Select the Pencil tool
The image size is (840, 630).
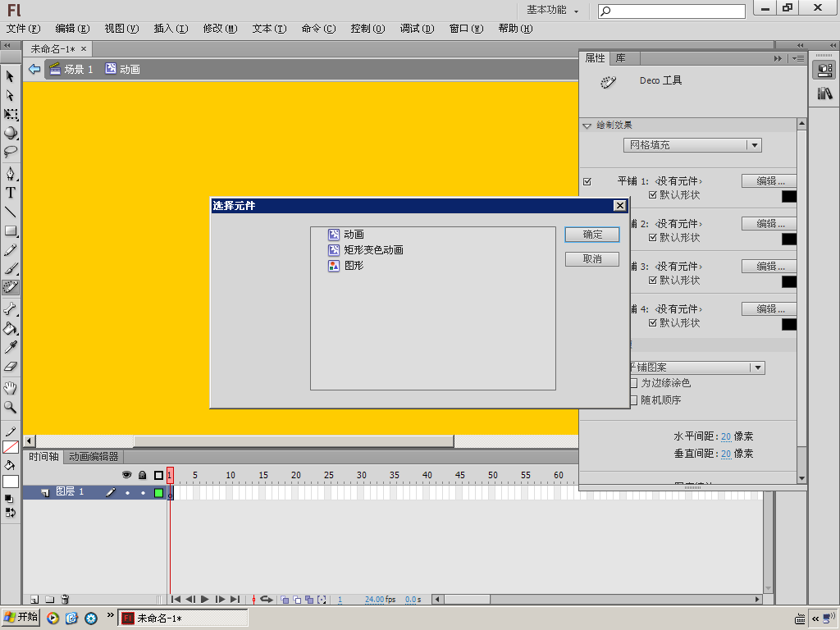coord(10,249)
